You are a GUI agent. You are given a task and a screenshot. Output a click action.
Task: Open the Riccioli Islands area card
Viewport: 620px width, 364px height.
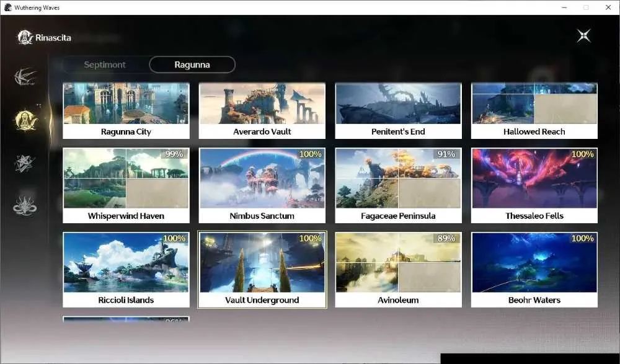(126, 270)
